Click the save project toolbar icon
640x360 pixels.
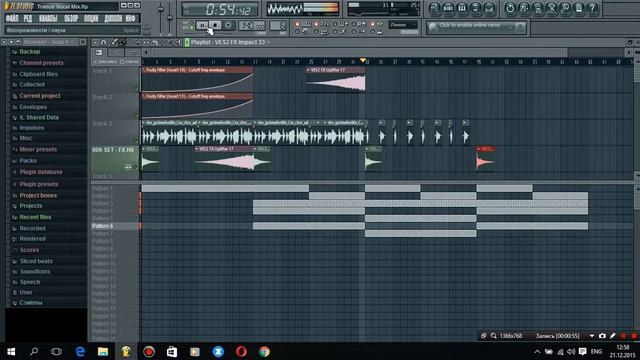pyautogui.click(x=524, y=8)
